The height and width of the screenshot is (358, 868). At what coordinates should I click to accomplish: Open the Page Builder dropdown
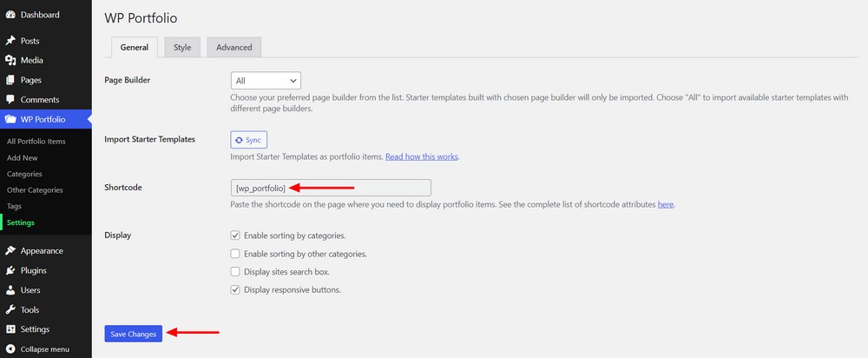266,80
